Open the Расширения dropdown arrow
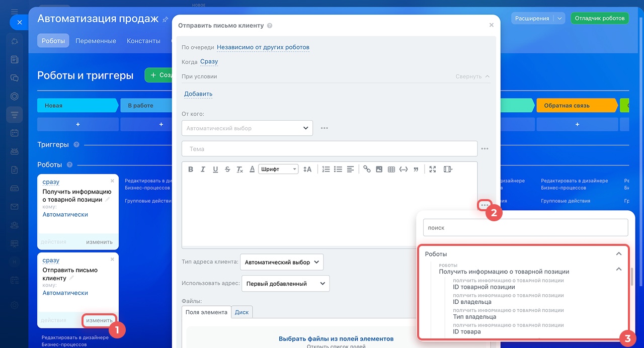The image size is (644, 348). coord(559,18)
